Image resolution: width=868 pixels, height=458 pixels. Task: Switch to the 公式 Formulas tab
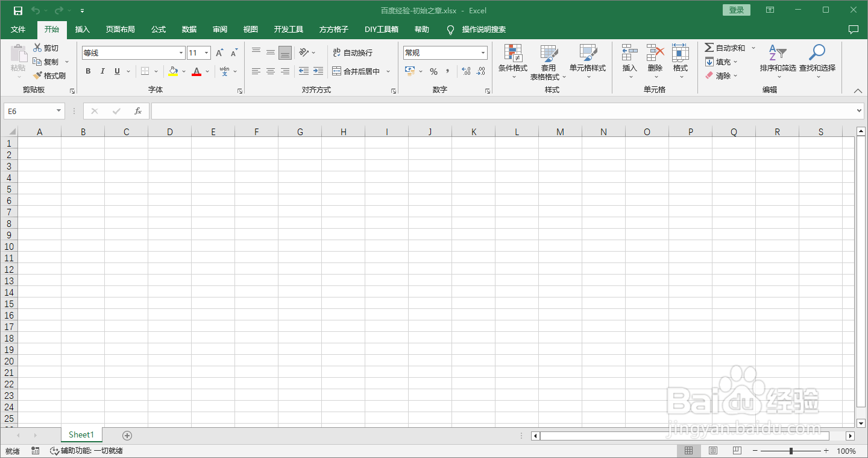tap(159, 29)
